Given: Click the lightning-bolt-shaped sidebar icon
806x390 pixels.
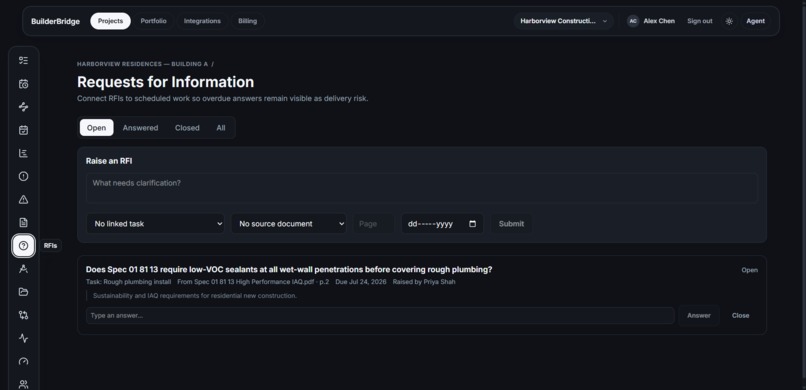Looking at the screenshot, I should (23, 107).
